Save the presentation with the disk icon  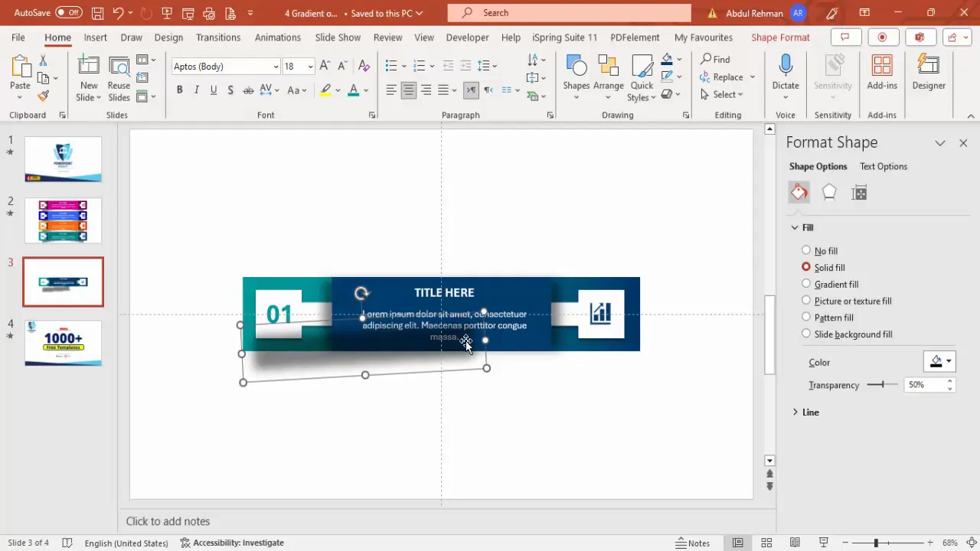tap(97, 13)
